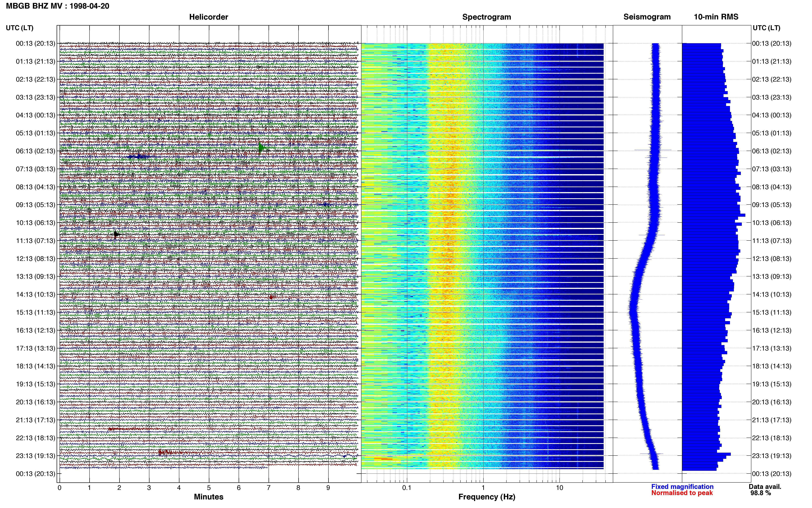Select the '10' frequency tick label
Image resolution: width=812 pixels, height=508 pixels.
[x=559, y=488]
